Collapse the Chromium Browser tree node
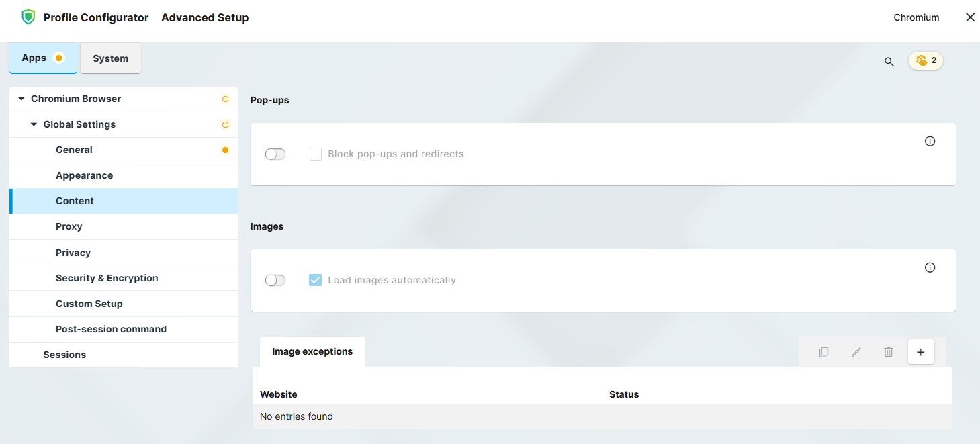Screen dimensions: 980x444 pyautogui.click(x=21, y=99)
